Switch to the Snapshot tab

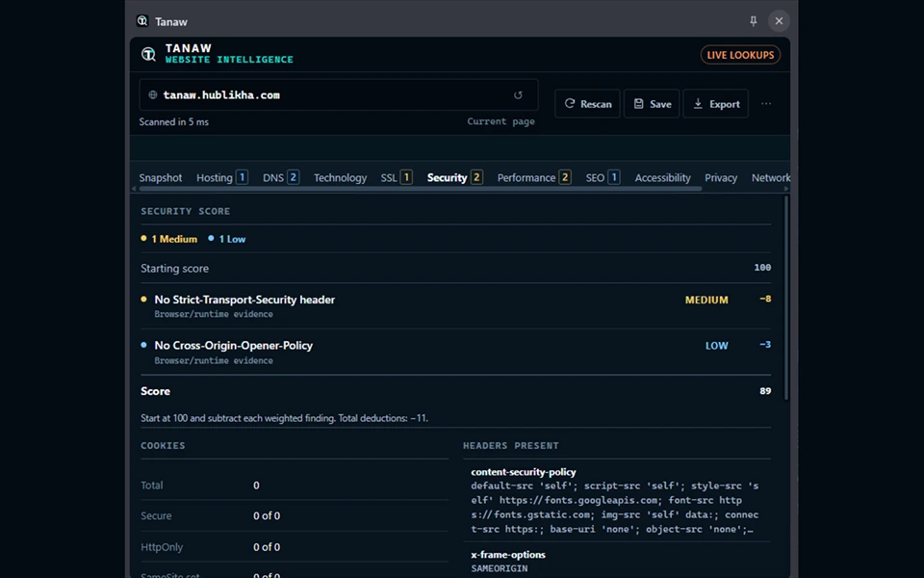tap(161, 177)
